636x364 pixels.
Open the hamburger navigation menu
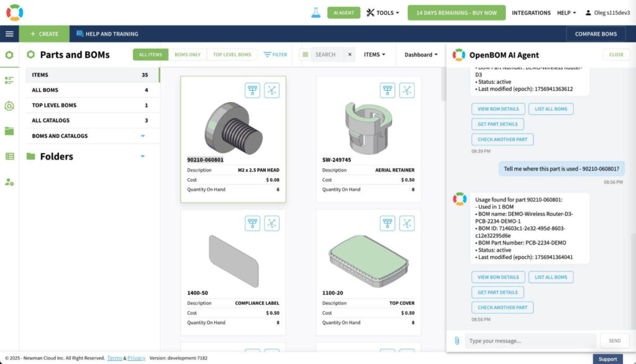point(9,34)
